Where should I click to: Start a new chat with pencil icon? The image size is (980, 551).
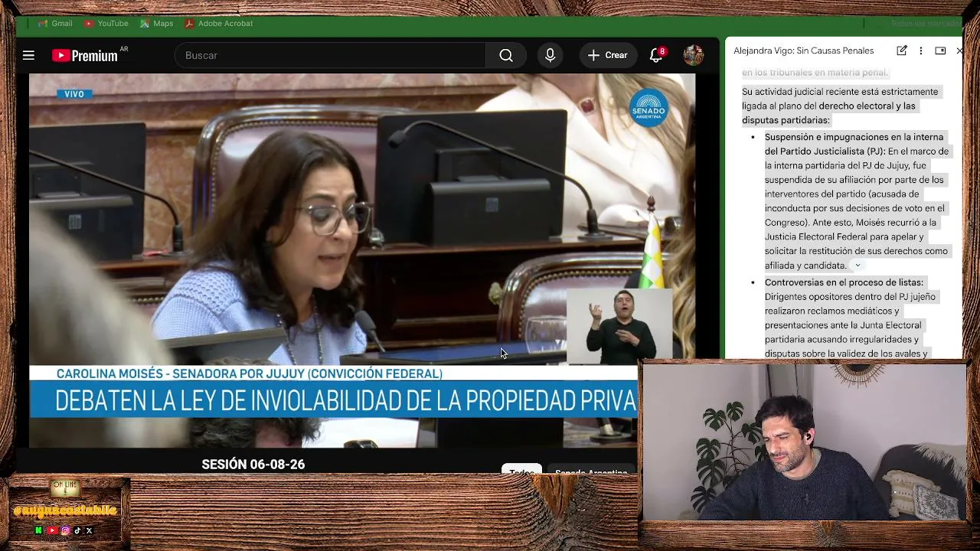pyautogui.click(x=902, y=51)
